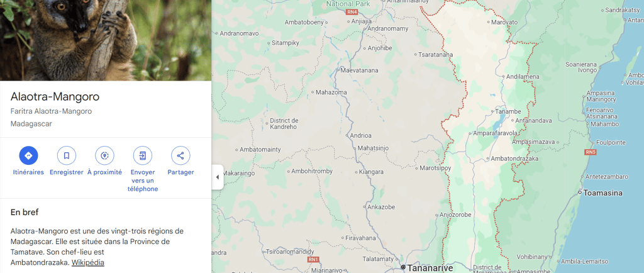Collapse the side panel with the arrow
Screen dimensions: 644x273
tap(218, 177)
